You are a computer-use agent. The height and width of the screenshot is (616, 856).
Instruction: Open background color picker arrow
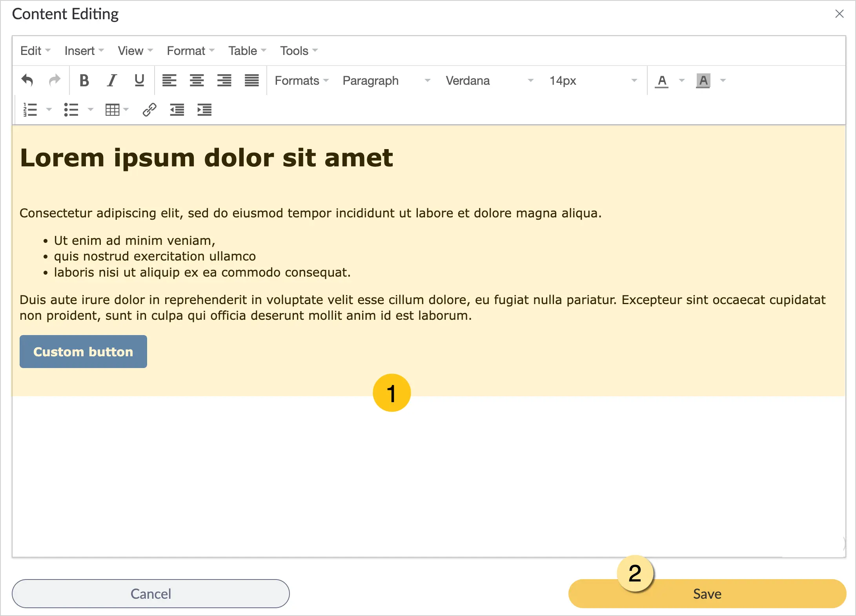click(723, 80)
